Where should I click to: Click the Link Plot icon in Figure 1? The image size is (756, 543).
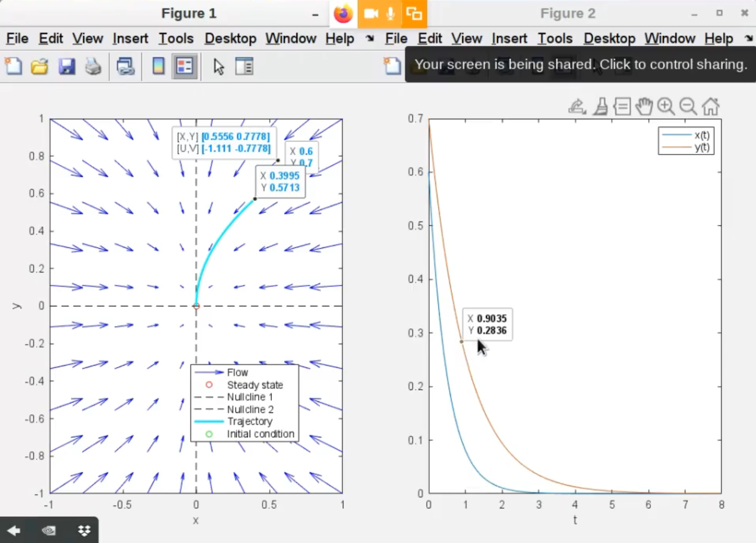[125, 66]
